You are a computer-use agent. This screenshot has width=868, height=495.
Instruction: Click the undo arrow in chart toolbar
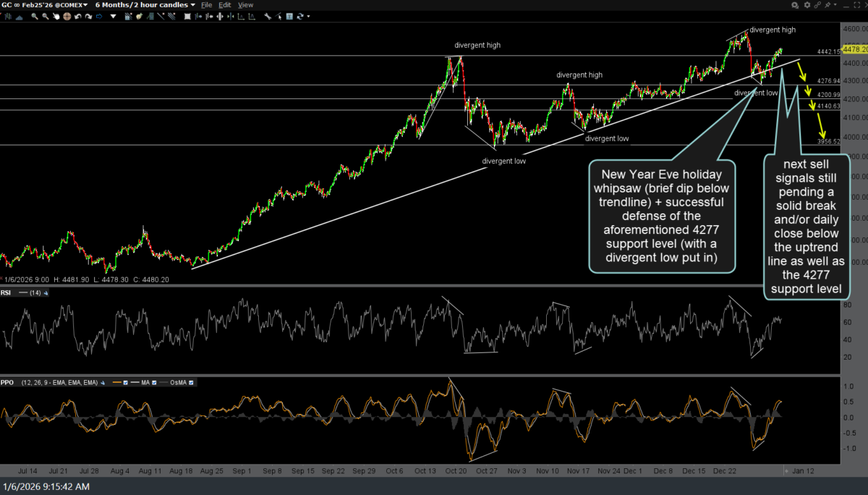77,17
